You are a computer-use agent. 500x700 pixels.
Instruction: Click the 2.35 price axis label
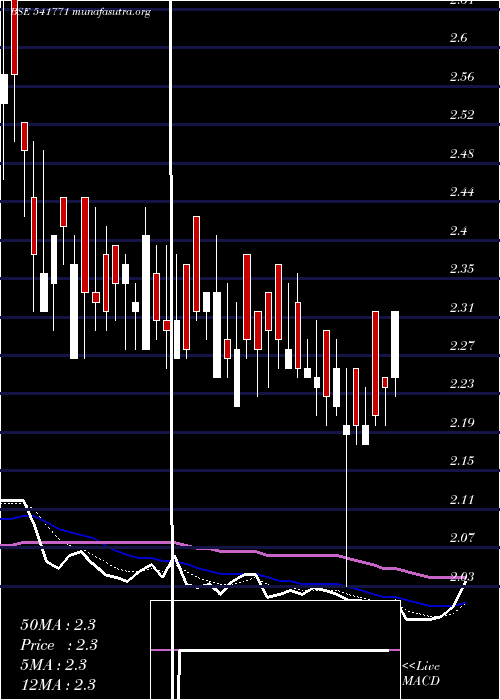point(462,269)
